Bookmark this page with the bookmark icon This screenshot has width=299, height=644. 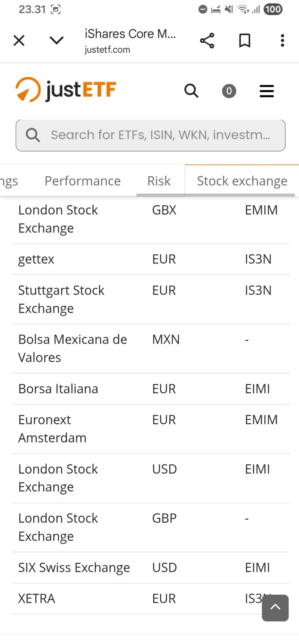(x=245, y=40)
